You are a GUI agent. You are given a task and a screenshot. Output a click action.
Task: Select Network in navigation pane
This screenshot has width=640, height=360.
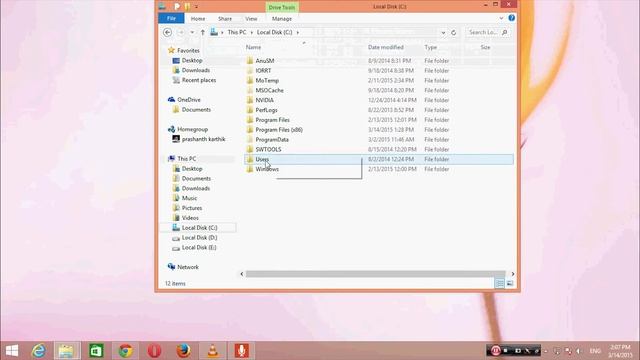click(188, 267)
